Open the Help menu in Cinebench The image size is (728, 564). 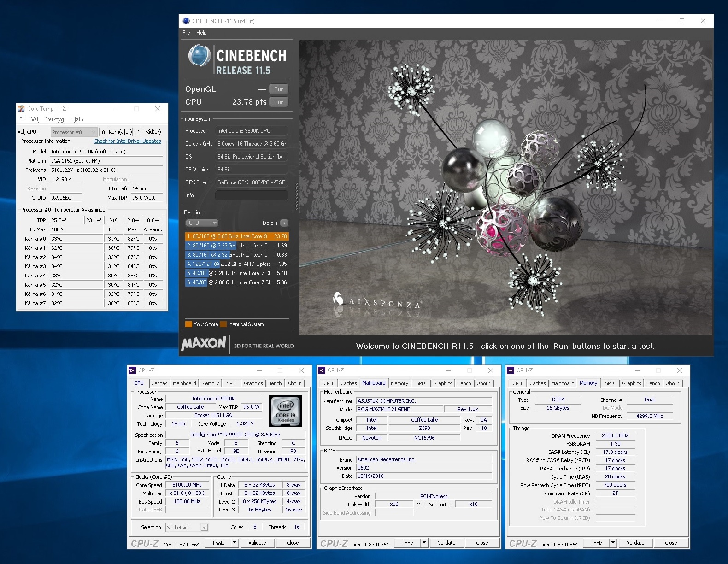[201, 33]
